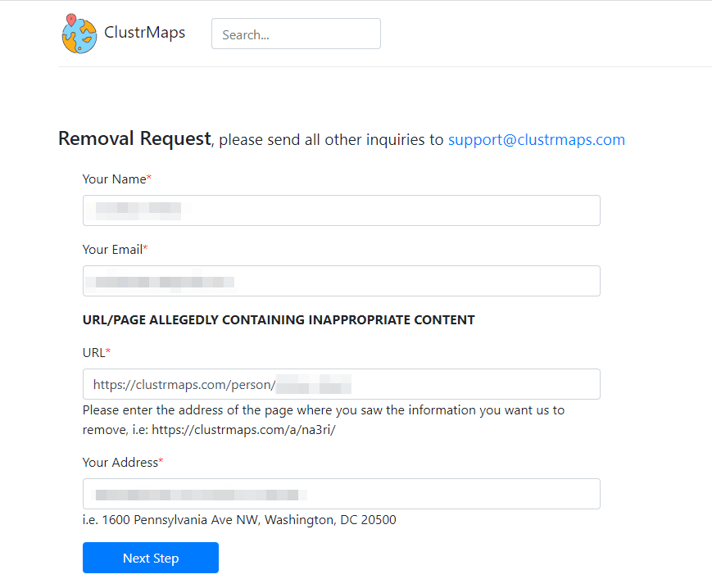Focus the Search box in the header
Screen dimensions: 712x588
[296, 34]
